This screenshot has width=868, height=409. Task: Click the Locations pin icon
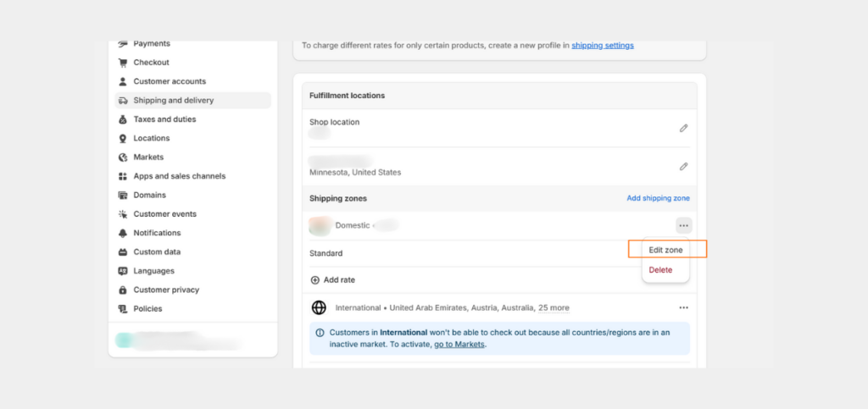(x=123, y=138)
